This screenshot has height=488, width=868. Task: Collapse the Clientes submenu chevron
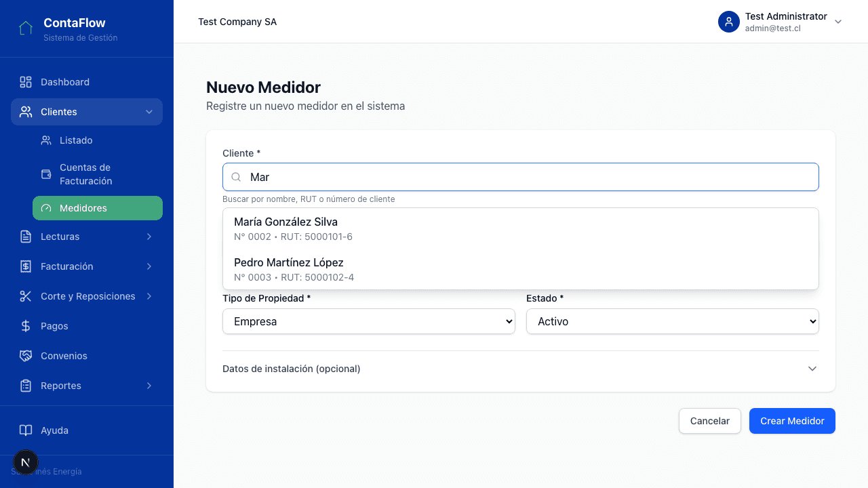[x=149, y=112]
